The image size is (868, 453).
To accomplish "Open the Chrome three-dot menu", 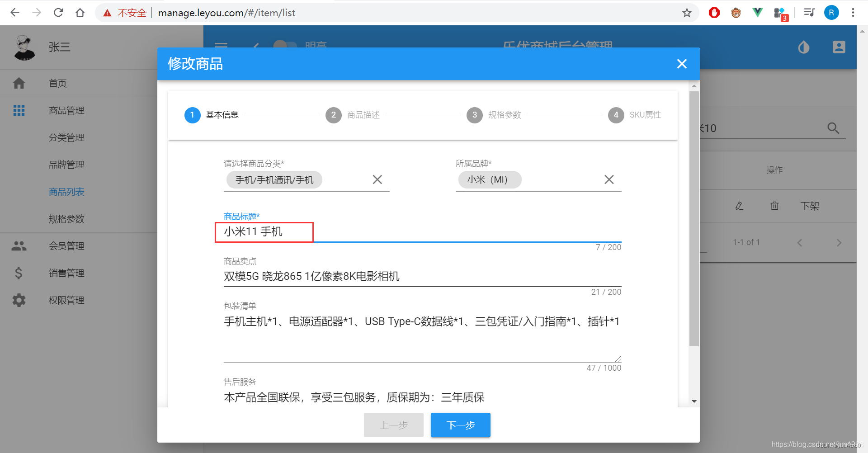I will [853, 13].
